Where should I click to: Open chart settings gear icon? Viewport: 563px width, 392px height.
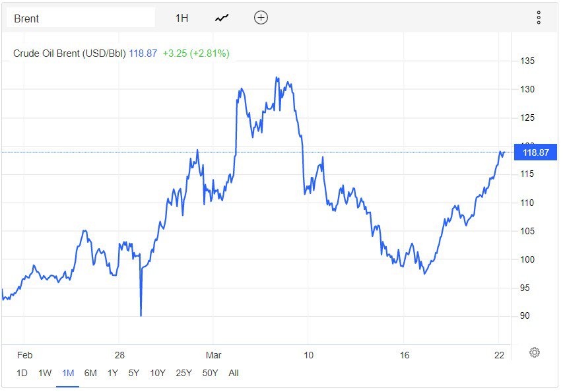(x=535, y=352)
